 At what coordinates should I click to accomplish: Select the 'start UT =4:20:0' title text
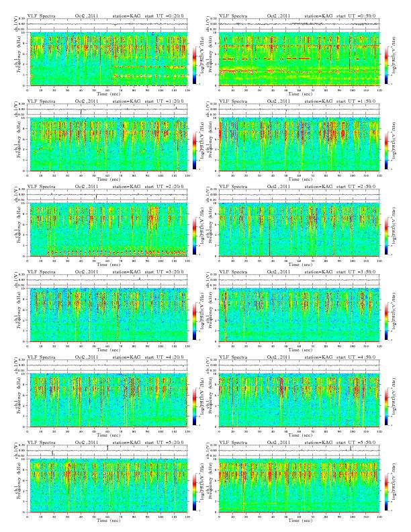point(164,357)
